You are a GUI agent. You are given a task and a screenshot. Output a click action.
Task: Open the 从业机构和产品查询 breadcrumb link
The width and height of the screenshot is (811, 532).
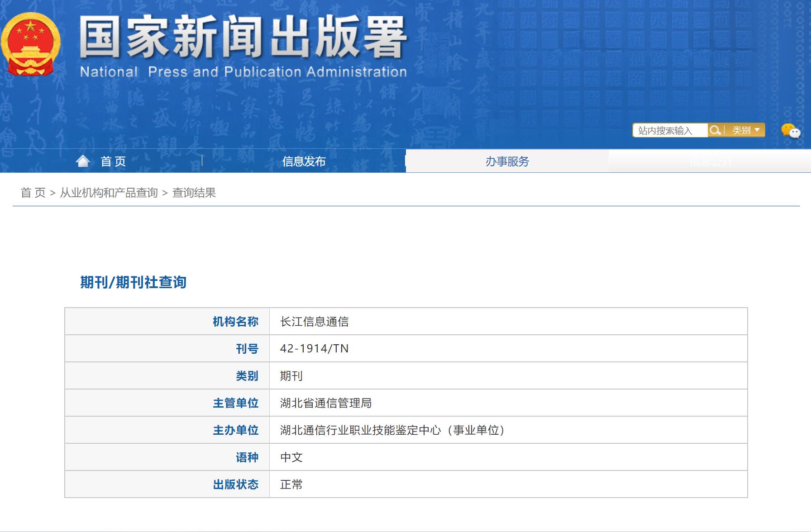(x=109, y=193)
